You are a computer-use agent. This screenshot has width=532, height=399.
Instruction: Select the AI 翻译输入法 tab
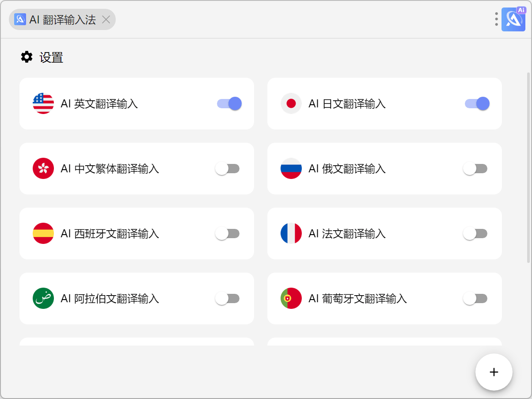62,19
